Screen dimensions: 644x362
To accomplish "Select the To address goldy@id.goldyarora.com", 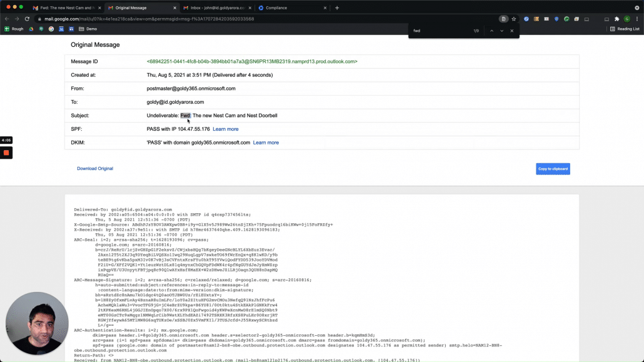I will click(x=175, y=102).
